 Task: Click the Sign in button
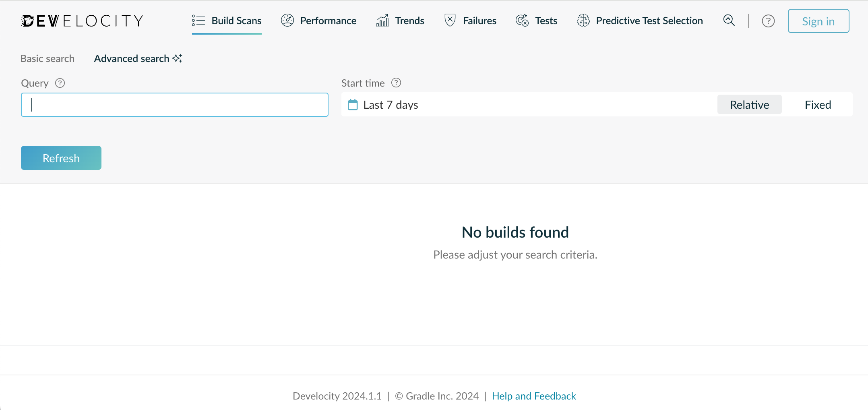[818, 21]
